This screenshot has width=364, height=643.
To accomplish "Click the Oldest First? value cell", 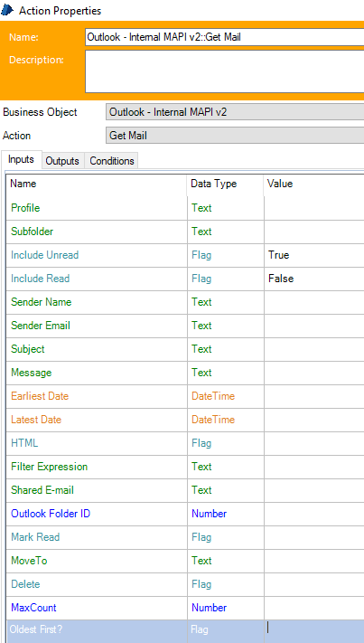I will coord(314,631).
